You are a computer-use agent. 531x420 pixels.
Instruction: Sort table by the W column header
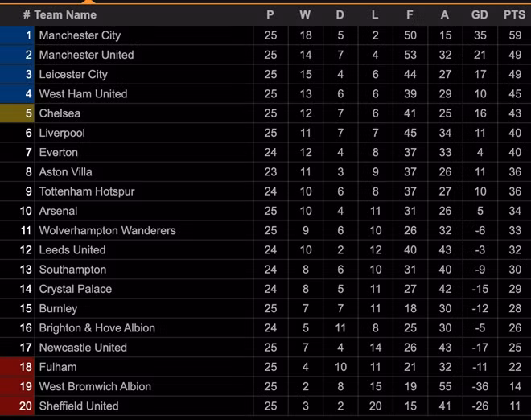pyautogui.click(x=305, y=14)
